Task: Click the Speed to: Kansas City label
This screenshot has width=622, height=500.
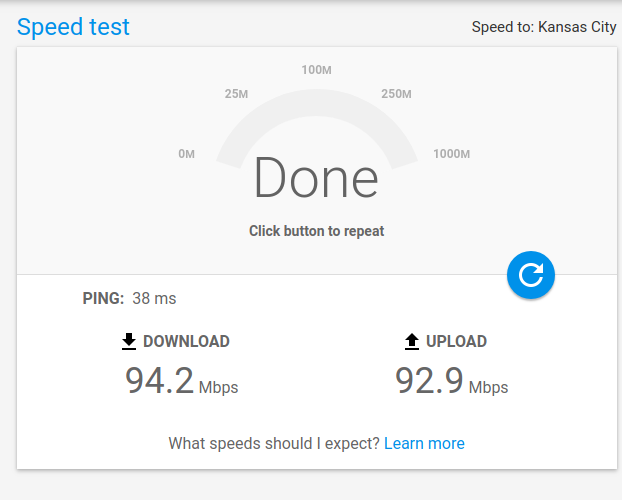Action: pyautogui.click(x=544, y=27)
